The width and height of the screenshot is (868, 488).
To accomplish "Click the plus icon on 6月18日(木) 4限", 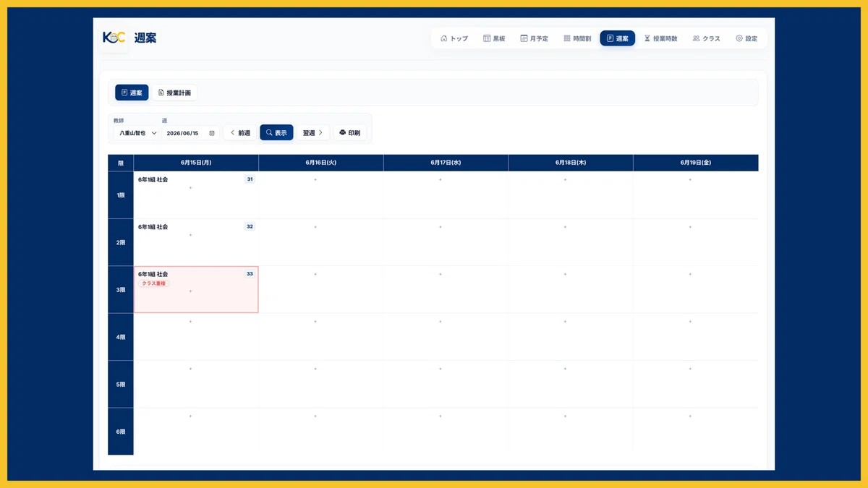I will coord(565,322).
